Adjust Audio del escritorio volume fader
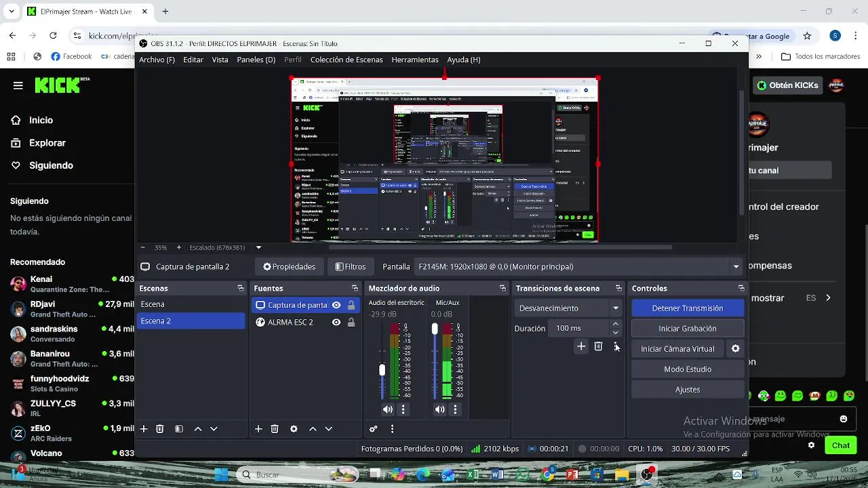The height and width of the screenshot is (488, 868). 382,370
